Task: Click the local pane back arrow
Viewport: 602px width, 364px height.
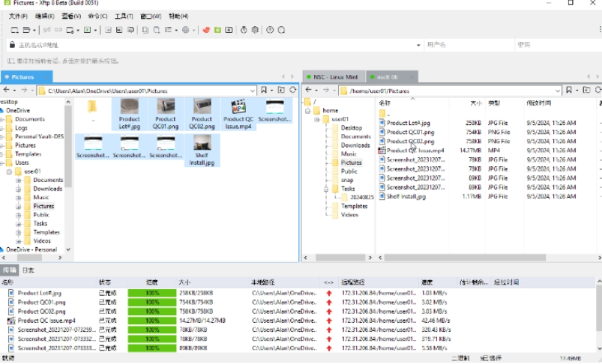Action: (x=6, y=90)
